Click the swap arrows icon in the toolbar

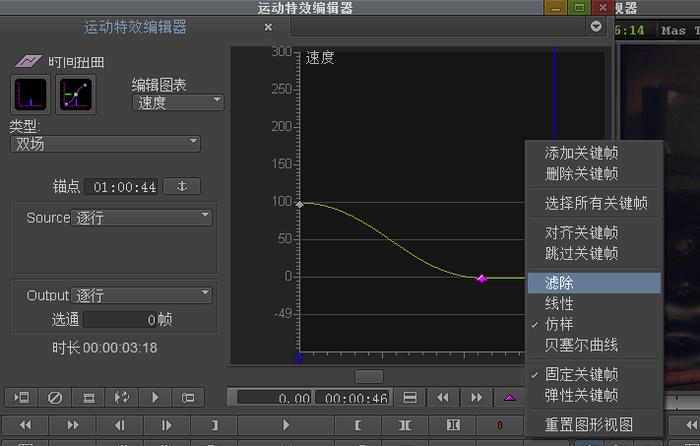pyautogui.click(x=121, y=397)
